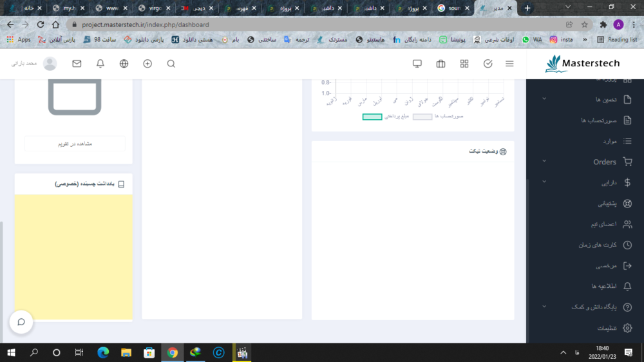Open the notifications bell in the header
Image resolution: width=644 pixels, height=362 pixels.
click(x=100, y=64)
